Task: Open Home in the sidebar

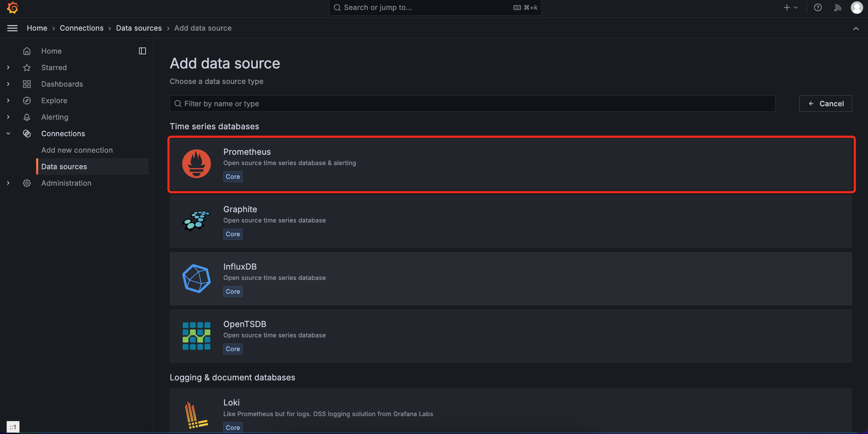Action: click(x=51, y=51)
